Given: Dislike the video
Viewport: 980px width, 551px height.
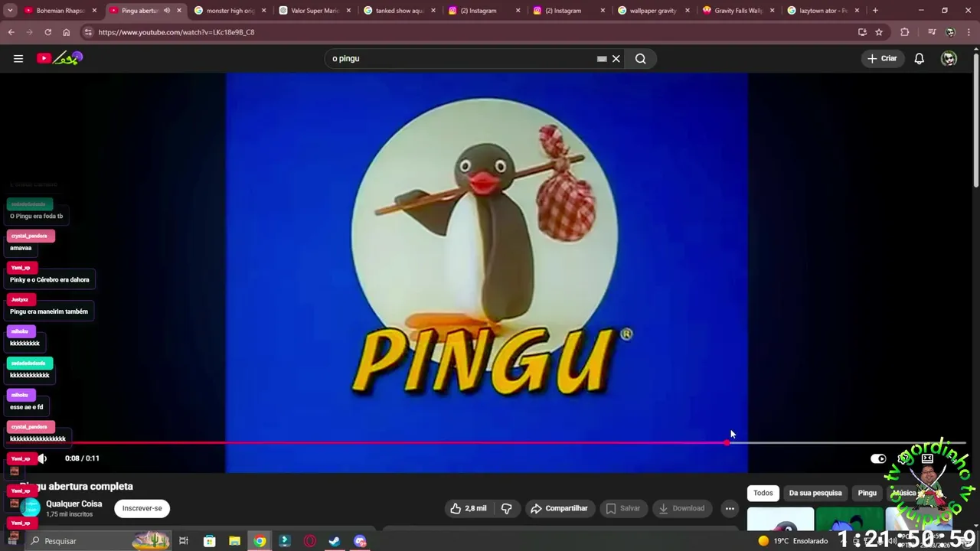Looking at the screenshot, I should (x=506, y=508).
